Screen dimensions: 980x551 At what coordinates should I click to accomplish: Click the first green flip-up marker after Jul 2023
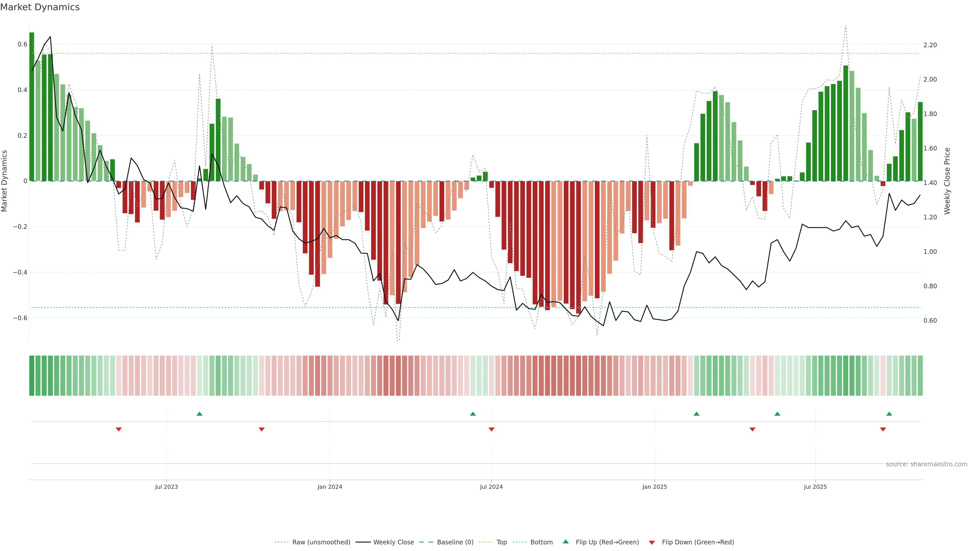coord(199,414)
